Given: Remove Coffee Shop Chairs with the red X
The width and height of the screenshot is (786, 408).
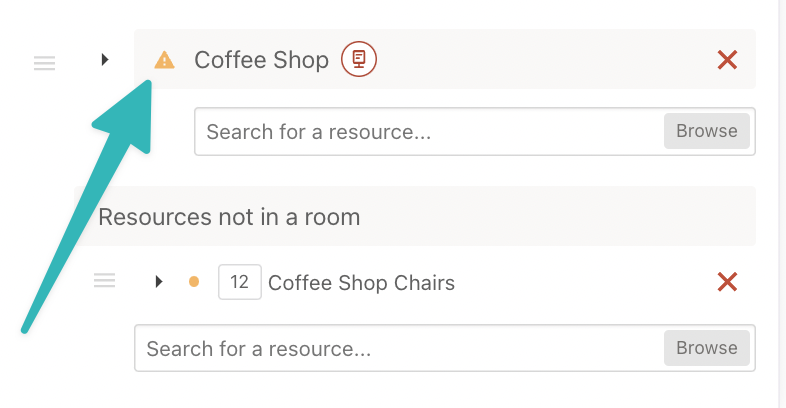Looking at the screenshot, I should [x=727, y=282].
